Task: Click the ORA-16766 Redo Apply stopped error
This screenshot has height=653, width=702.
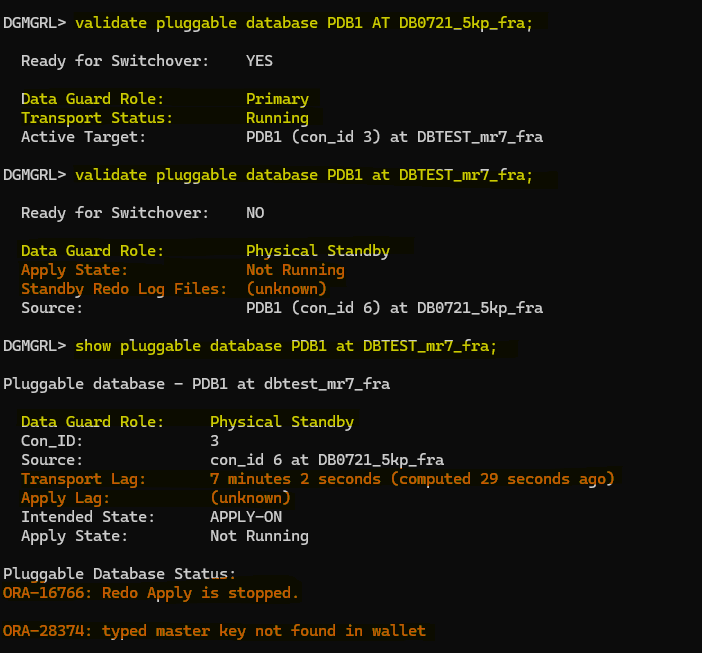Action: coord(151,593)
